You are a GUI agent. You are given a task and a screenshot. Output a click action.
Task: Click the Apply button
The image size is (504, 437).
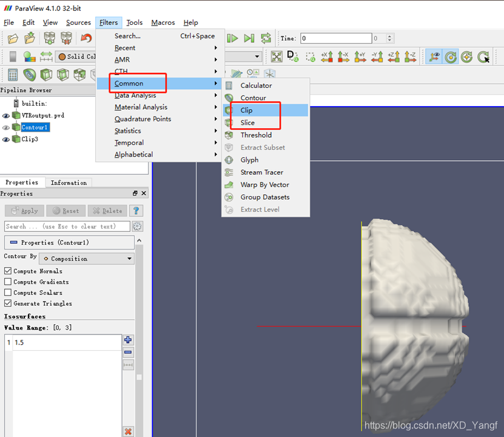24,211
